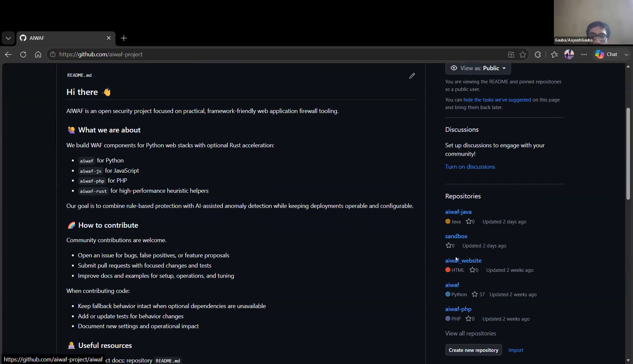Image resolution: width=633 pixels, height=364 pixels.
Task: Open the browser extensions puzzle icon
Action: click(x=538, y=55)
